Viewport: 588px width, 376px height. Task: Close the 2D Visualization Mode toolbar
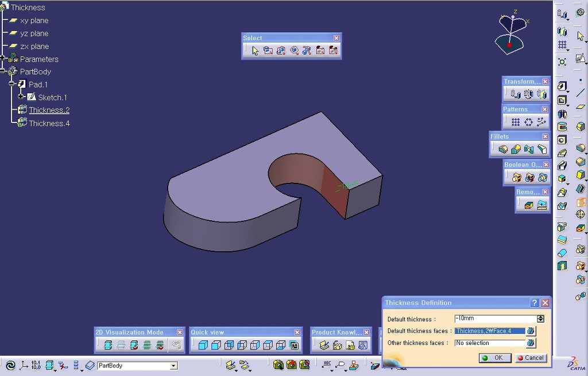click(180, 332)
